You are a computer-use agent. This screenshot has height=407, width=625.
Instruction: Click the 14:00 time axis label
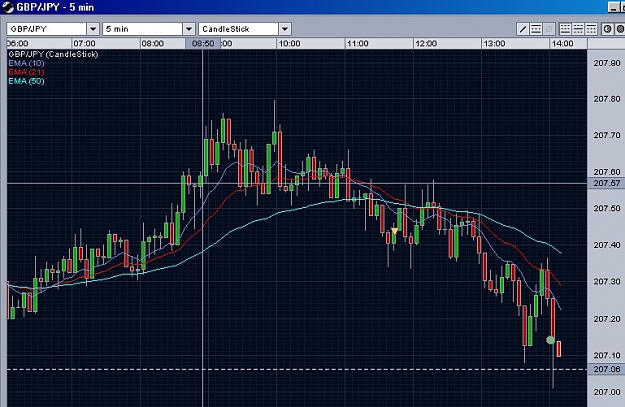(x=562, y=43)
